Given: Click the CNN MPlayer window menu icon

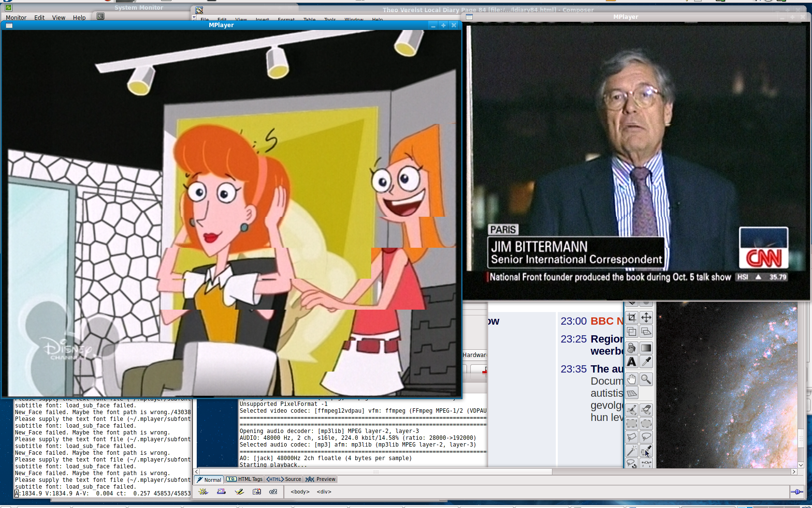Looking at the screenshot, I should coord(469,17).
